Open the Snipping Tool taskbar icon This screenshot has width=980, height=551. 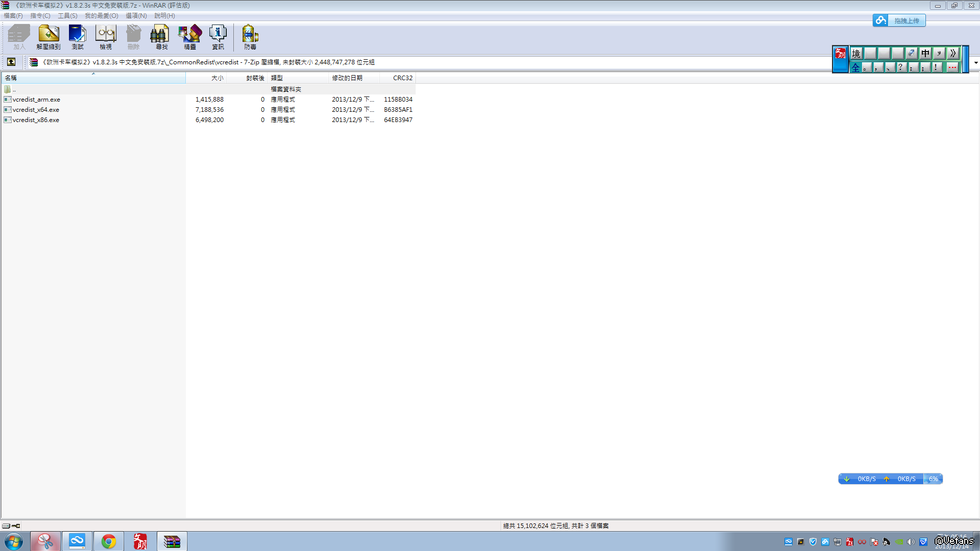(45, 541)
